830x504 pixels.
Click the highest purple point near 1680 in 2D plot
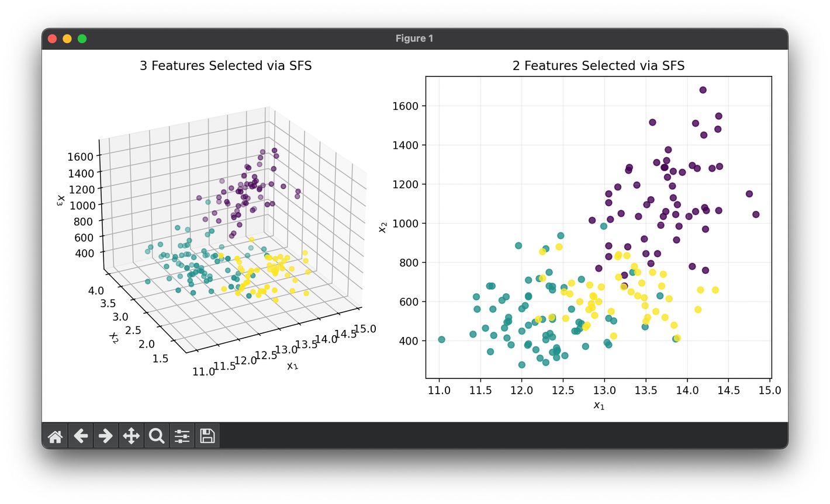pos(703,90)
